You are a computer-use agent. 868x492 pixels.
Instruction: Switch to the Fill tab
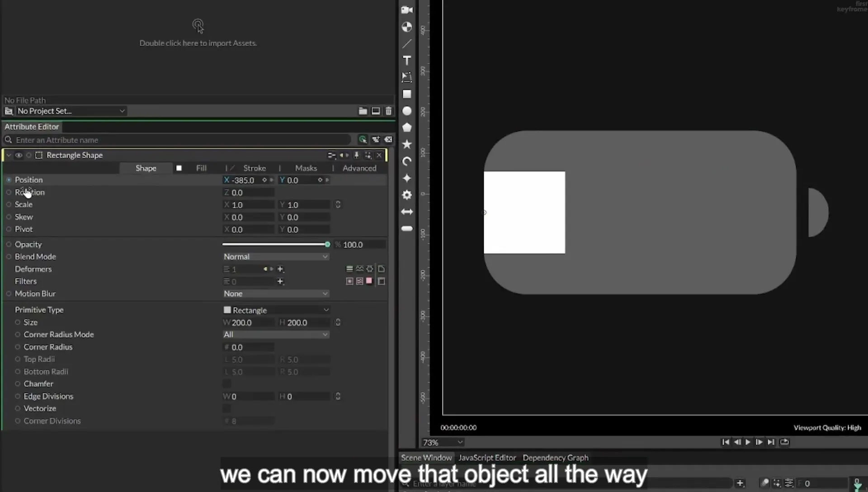(201, 168)
